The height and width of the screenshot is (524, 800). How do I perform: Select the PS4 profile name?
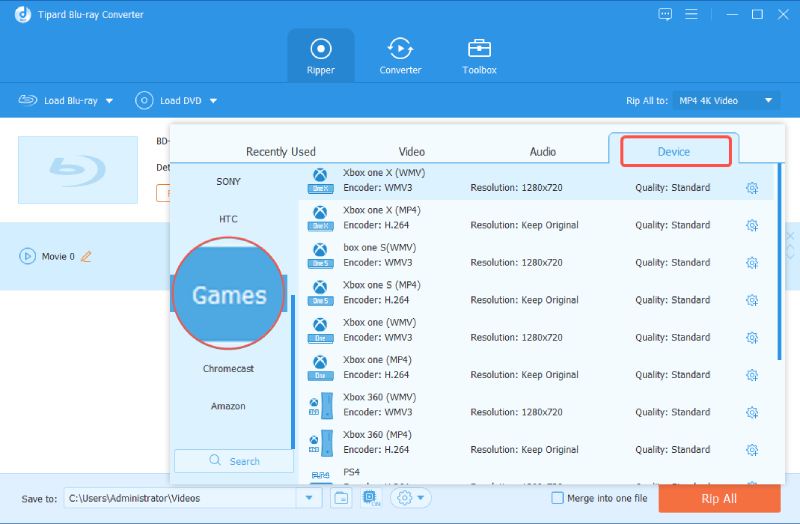tap(352, 472)
